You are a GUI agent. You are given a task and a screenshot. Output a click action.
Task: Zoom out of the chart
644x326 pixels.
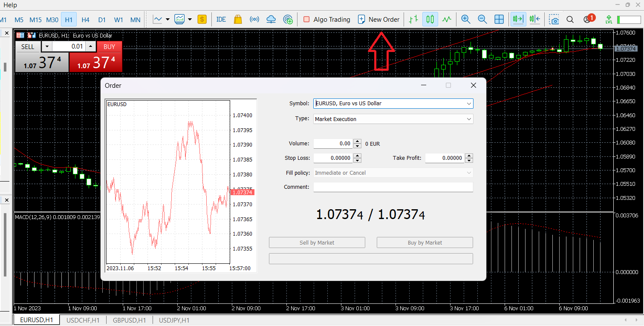tap(482, 19)
